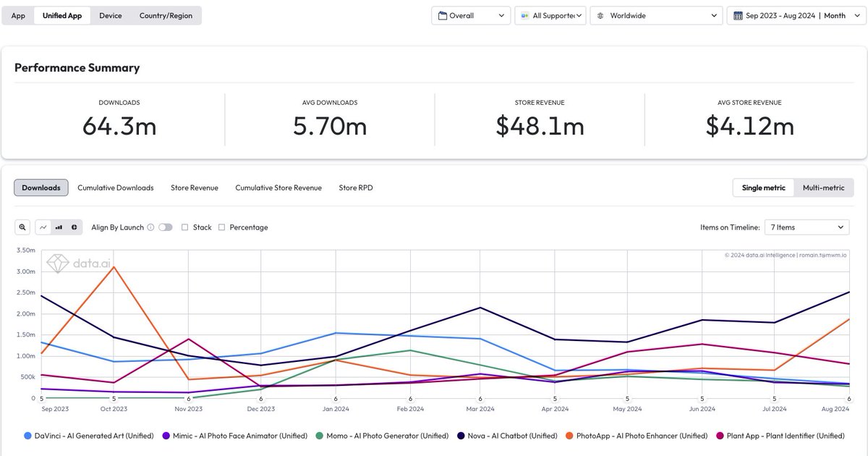Click the store icons beside All Supported
This screenshot has width=868, height=456.
pos(524,15)
